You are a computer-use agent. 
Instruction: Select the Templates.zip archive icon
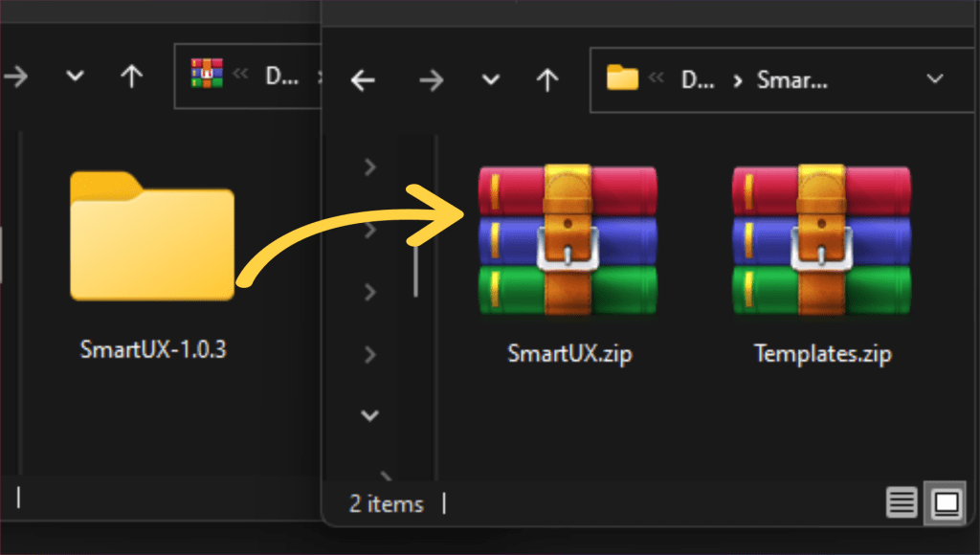pos(822,240)
